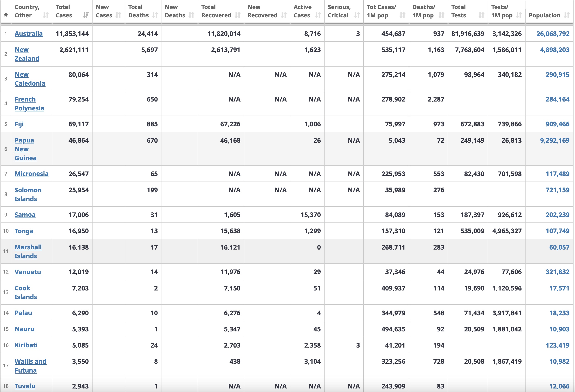Sort by Population column arrows

(x=567, y=15)
